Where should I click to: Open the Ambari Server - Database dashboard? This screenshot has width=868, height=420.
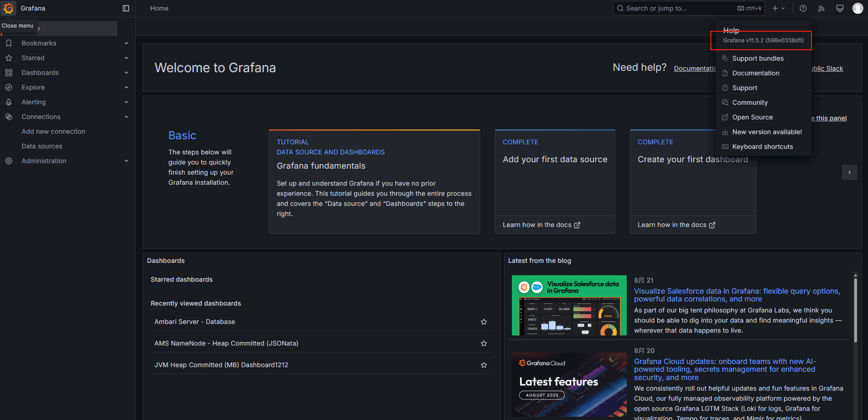click(x=195, y=322)
